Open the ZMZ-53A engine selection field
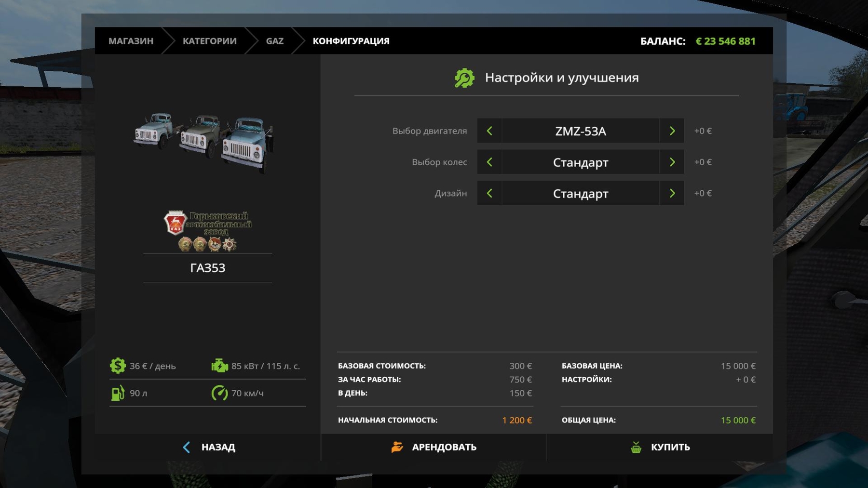868x488 pixels. (580, 131)
